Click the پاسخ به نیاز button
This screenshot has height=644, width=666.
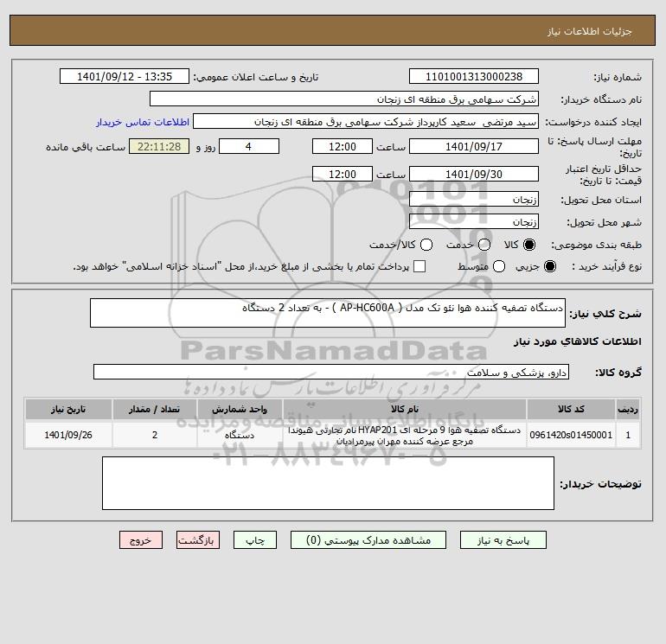[x=503, y=540]
